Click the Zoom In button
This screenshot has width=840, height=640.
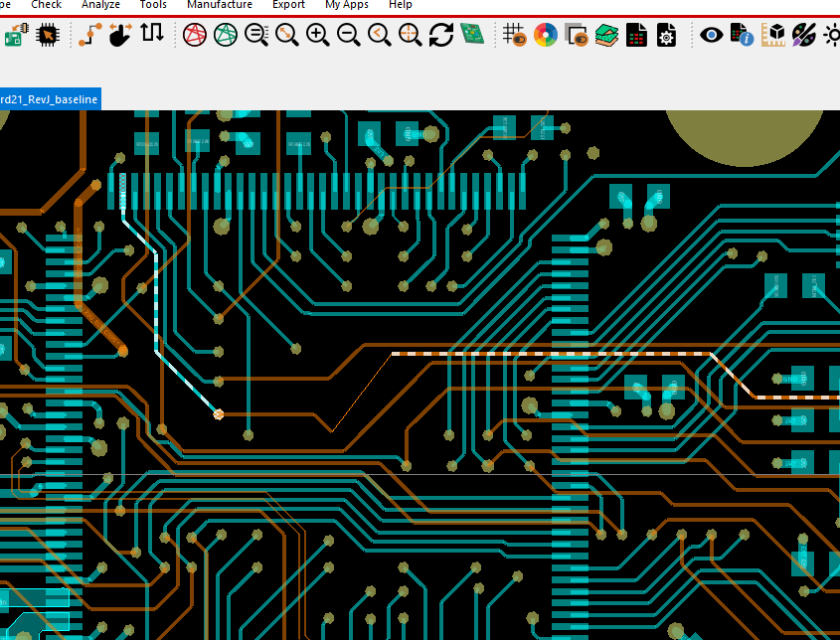319,34
